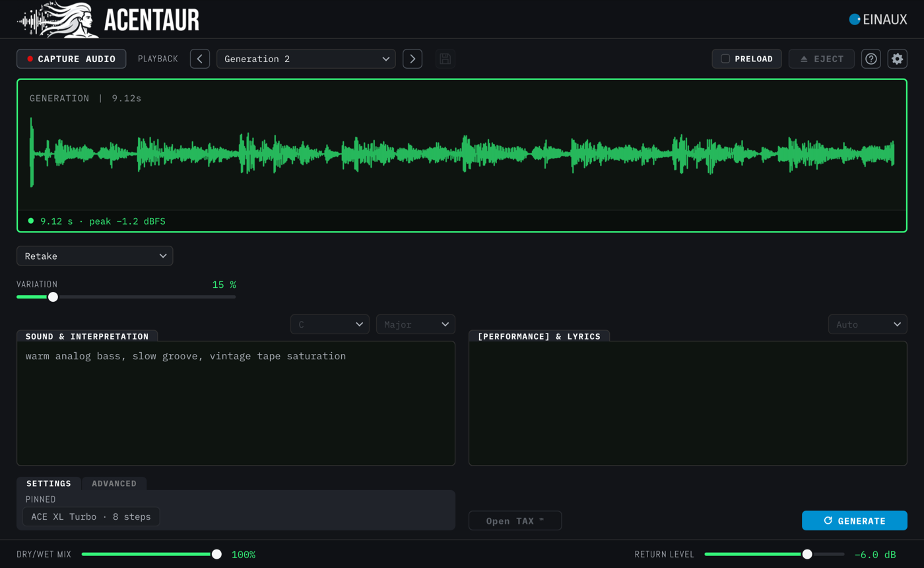Open the Generation 2 playback dropdown
Viewport: 924px width, 568px height.
point(306,59)
